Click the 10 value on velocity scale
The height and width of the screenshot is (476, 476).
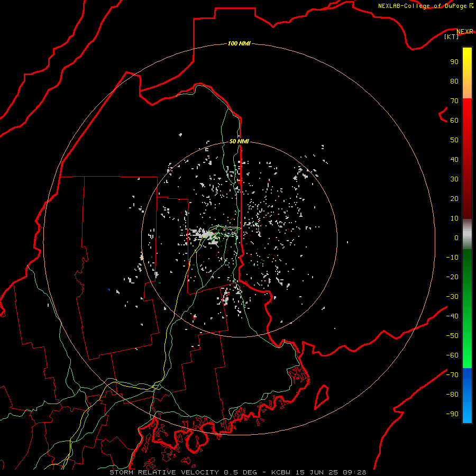pyautogui.click(x=454, y=218)
